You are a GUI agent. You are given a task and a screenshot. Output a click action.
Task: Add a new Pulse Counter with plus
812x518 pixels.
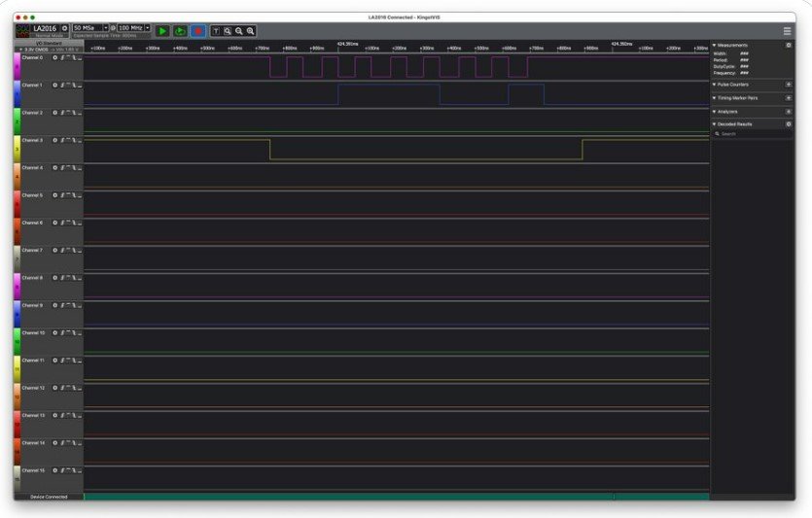(788, 85)
